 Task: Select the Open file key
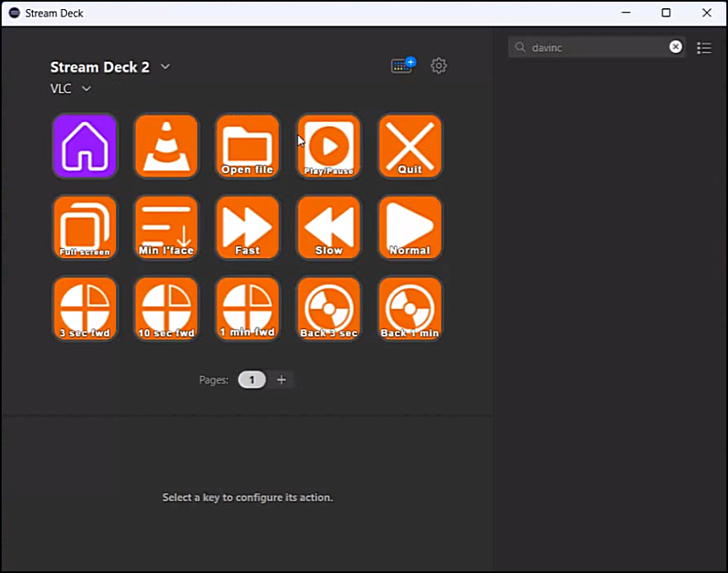tap(247, 146)
